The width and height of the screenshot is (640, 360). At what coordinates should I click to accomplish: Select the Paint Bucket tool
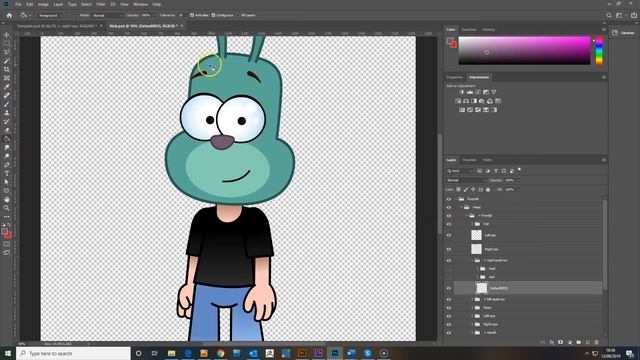[7, 139]
